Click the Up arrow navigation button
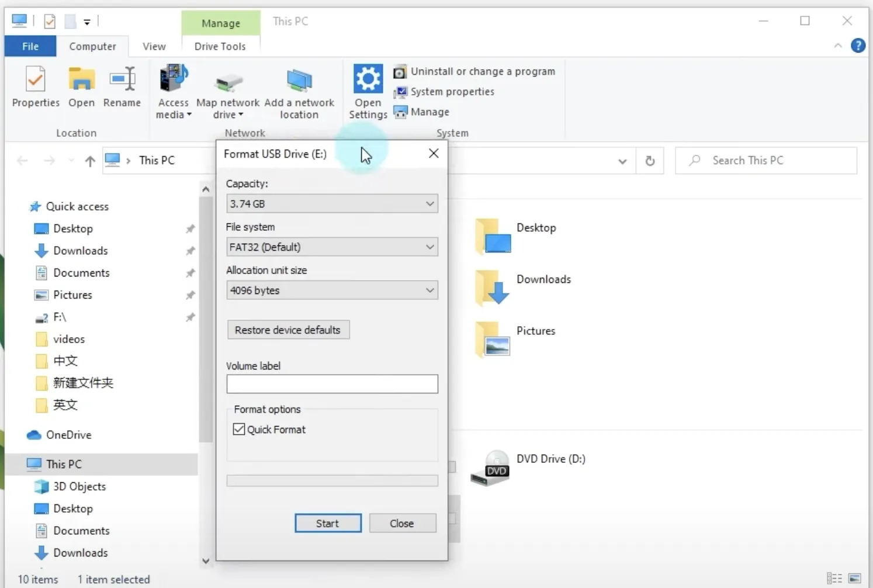873x588 pixels. click(x=90, y=161)
